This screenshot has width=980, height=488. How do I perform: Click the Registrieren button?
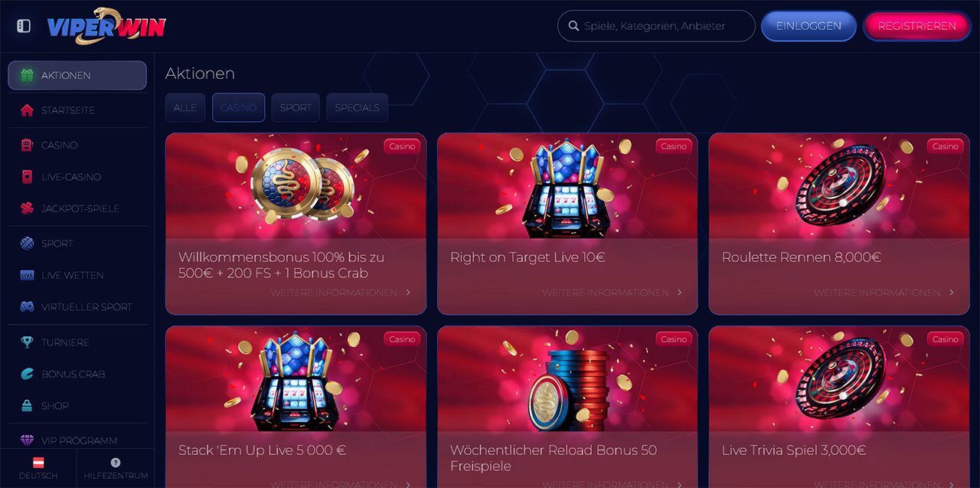[x=916, y=26]
